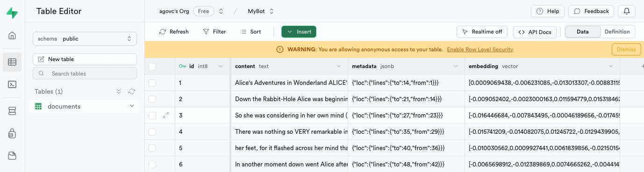644x172 pixels.
Task: Click metadata cell with "to":14,"from":1
Action: [406, 83]
